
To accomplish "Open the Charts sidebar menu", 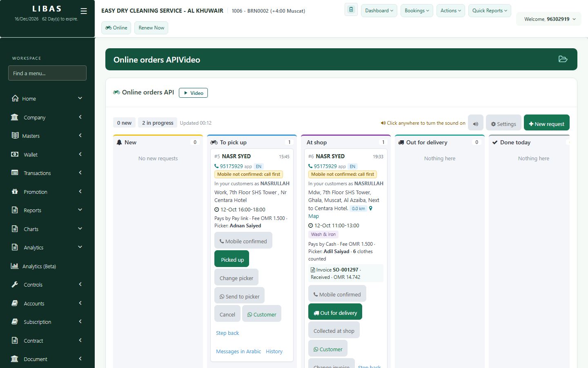I will click(x=47, y=229).
